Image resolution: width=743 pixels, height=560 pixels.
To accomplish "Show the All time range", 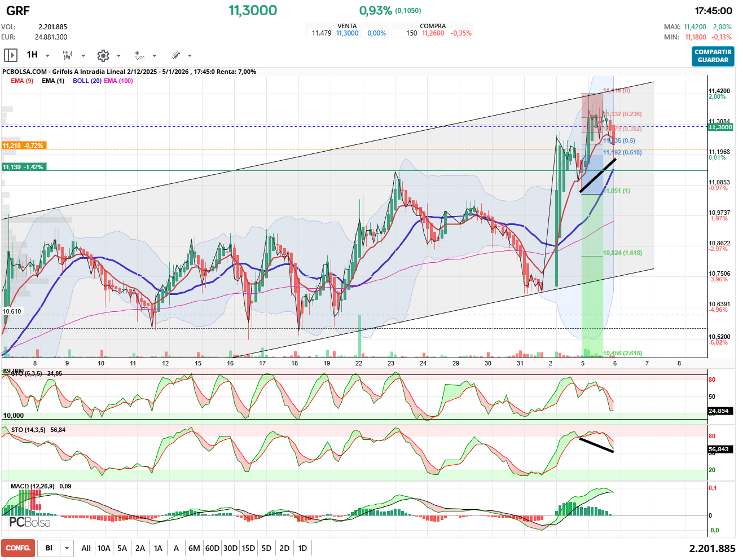I will click(86, 548).
